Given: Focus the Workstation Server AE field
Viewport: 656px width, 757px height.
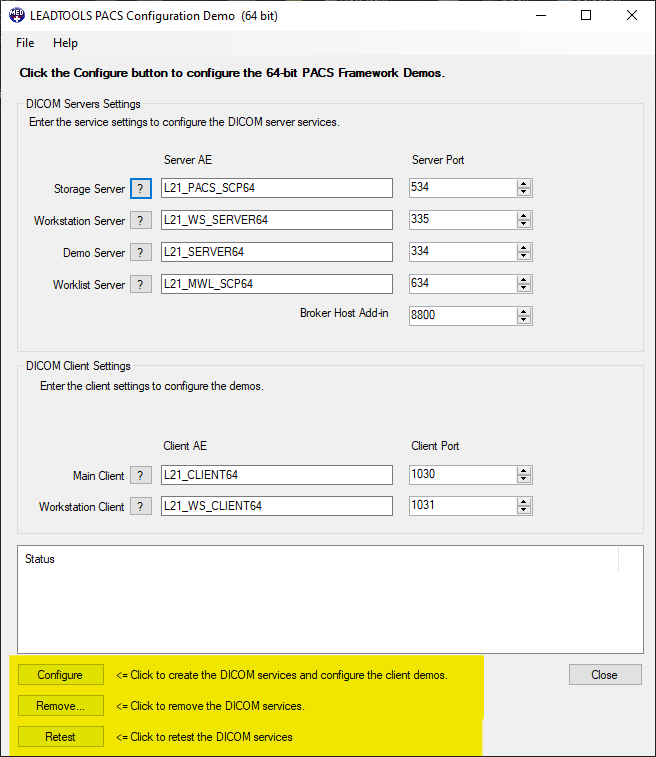Looking at the screenshot, I should tap(277, 220).
